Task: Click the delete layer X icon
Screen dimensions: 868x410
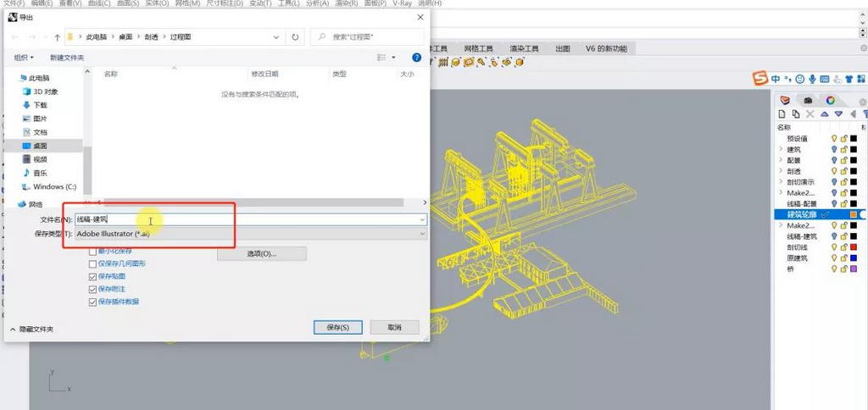Action: 810,114
